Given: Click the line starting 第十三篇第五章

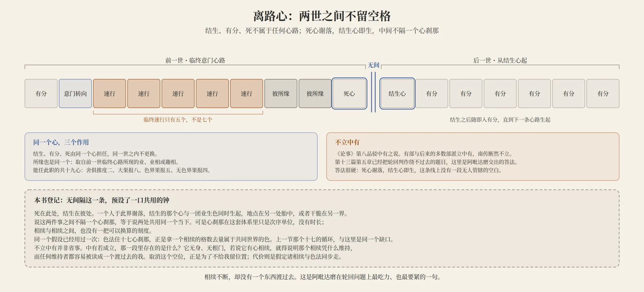Looking at the screenshot, I should (427, 162).
